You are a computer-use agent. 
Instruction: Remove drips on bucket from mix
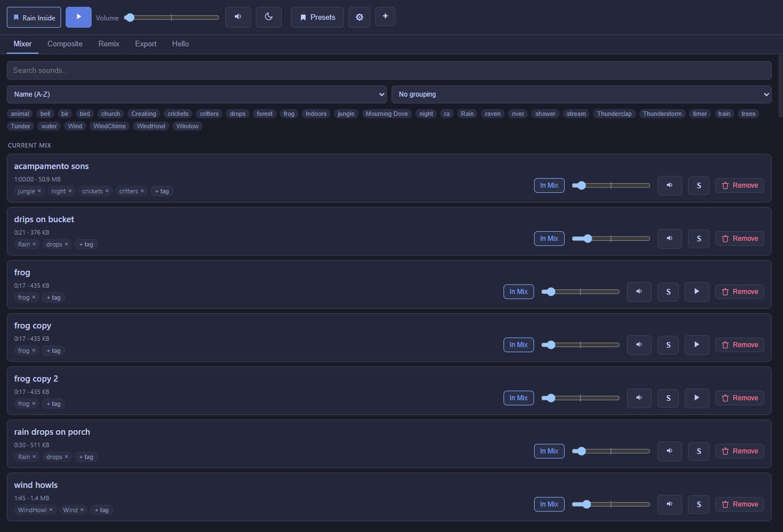[740, 239]
